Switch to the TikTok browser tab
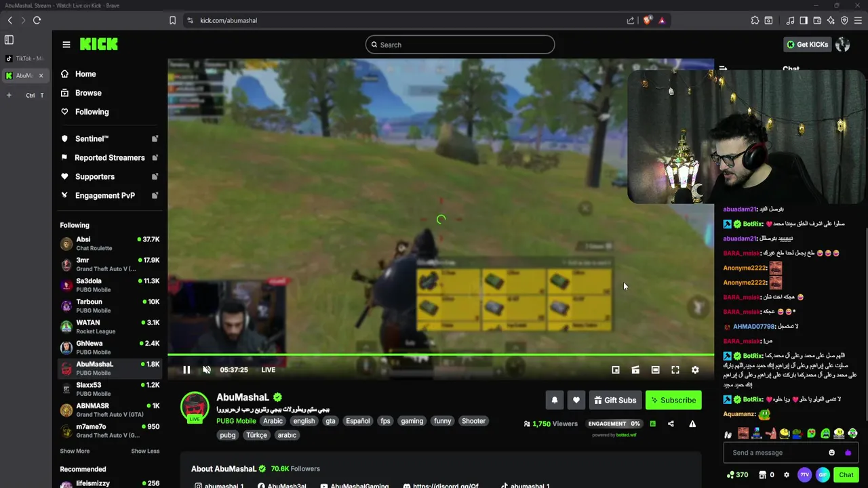Image resolution: width=868 pixels, height=488 pixels. point(24,58)
